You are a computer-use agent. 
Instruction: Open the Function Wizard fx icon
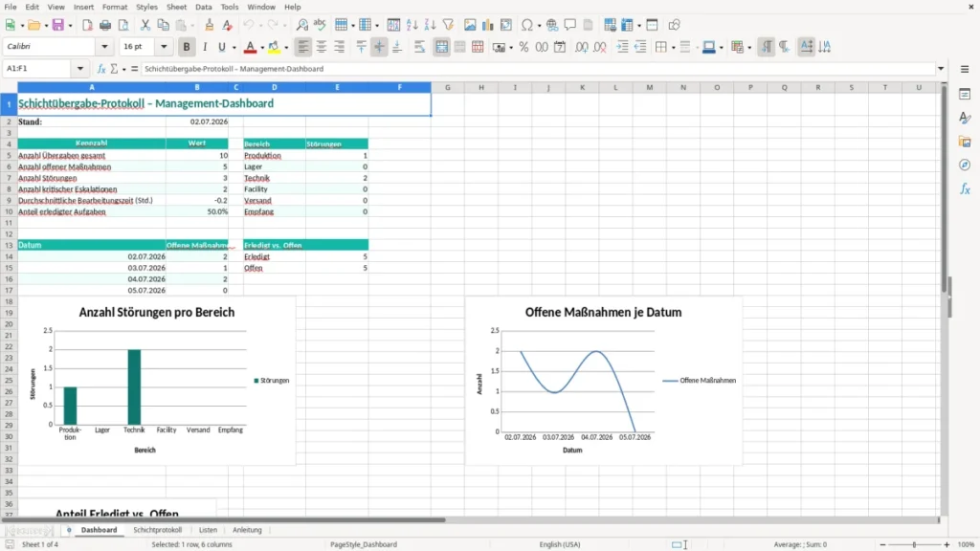tap(101, 69)
